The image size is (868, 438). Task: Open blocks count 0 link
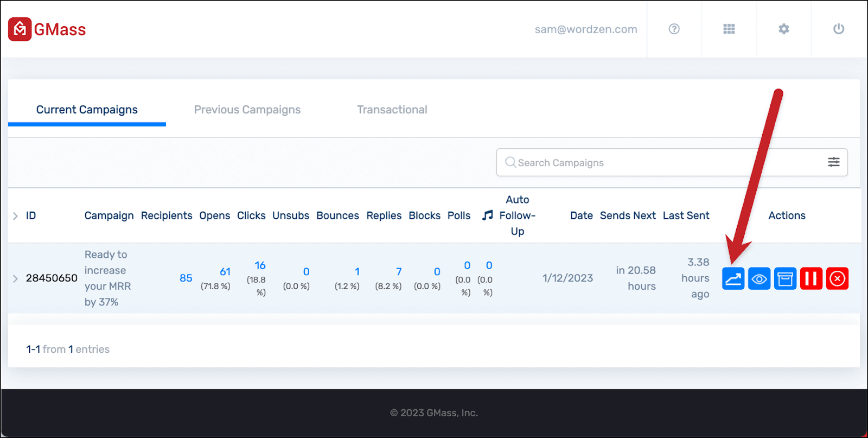tap(437, 271)
